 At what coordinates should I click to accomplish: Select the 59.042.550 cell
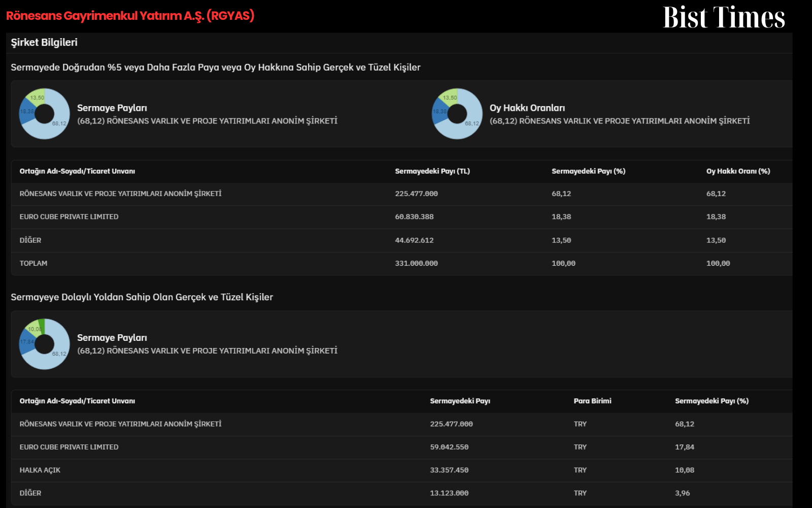coord(449,447)
